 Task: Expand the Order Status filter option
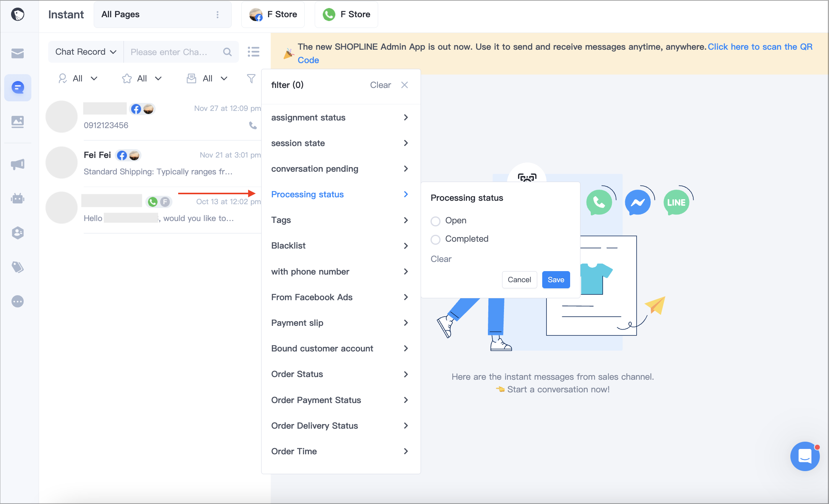click(x=340, y=374)
